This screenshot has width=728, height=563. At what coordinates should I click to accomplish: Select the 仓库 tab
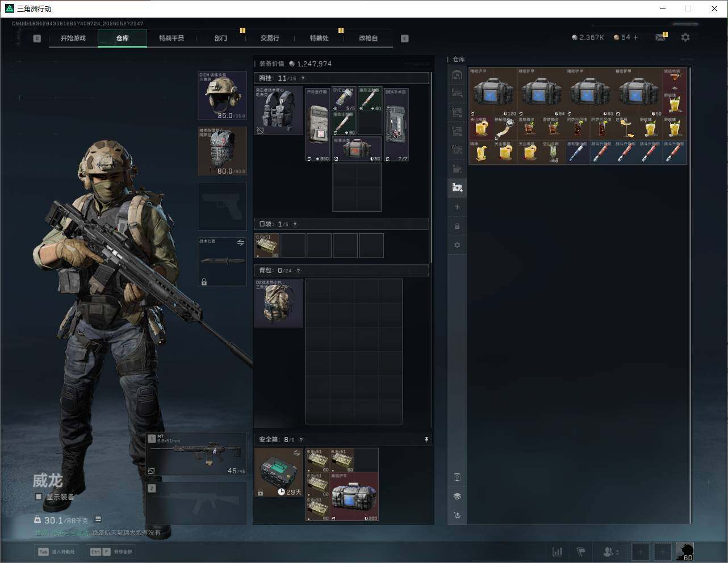[x=123, y=38]
